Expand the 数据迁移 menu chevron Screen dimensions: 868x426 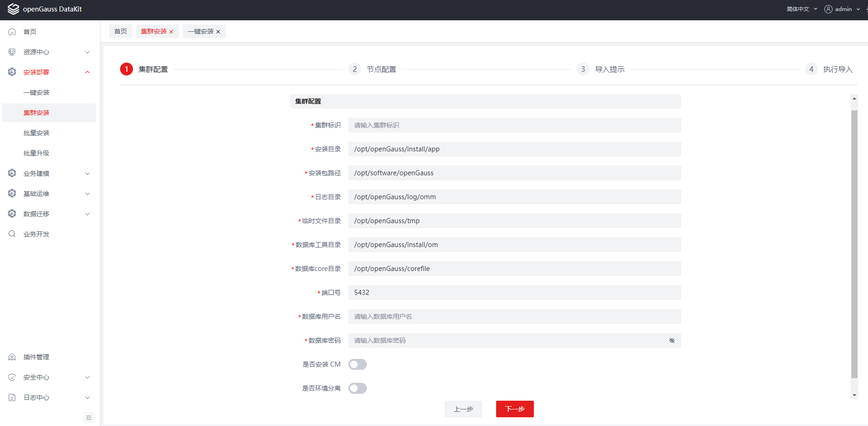(x=87, y=214)
